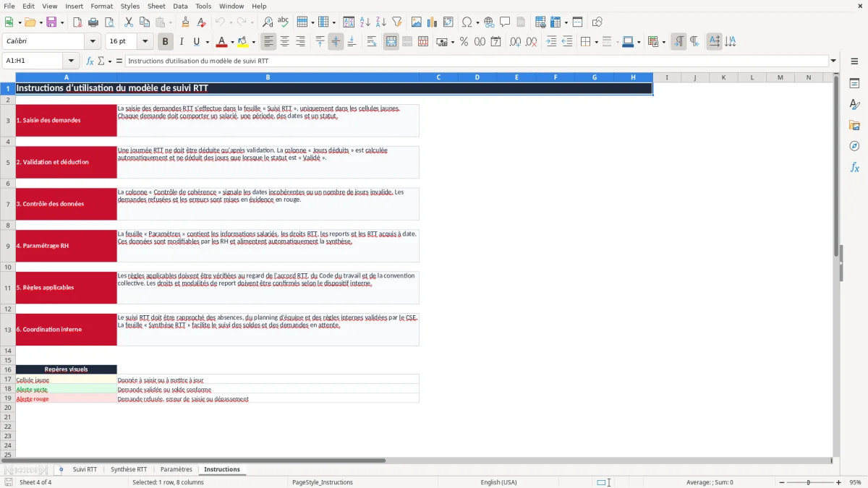The width and height of the screenshot is (868, 488).
Task: Open Find and Replace tool
Action: [268, 22]
